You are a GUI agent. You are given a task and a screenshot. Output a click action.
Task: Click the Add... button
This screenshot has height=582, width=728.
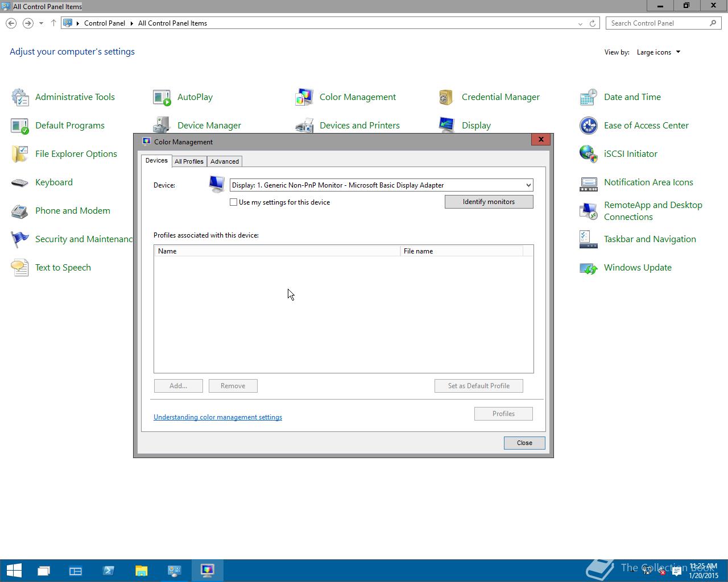click(178, 386)
